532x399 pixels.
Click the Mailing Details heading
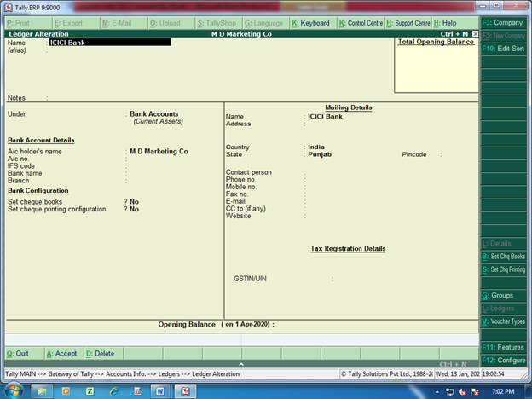pyautogui.click(x=349, y=107)
